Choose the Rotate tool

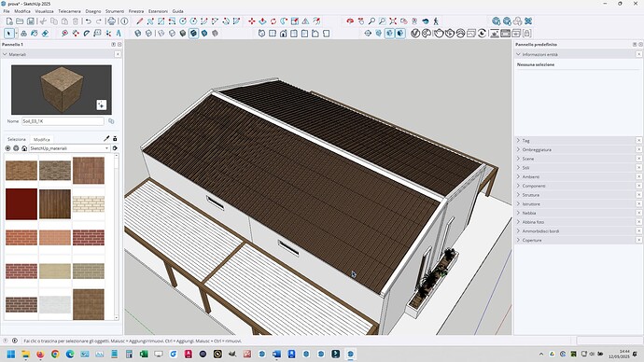pyautogui.click(x=273, y=21)
